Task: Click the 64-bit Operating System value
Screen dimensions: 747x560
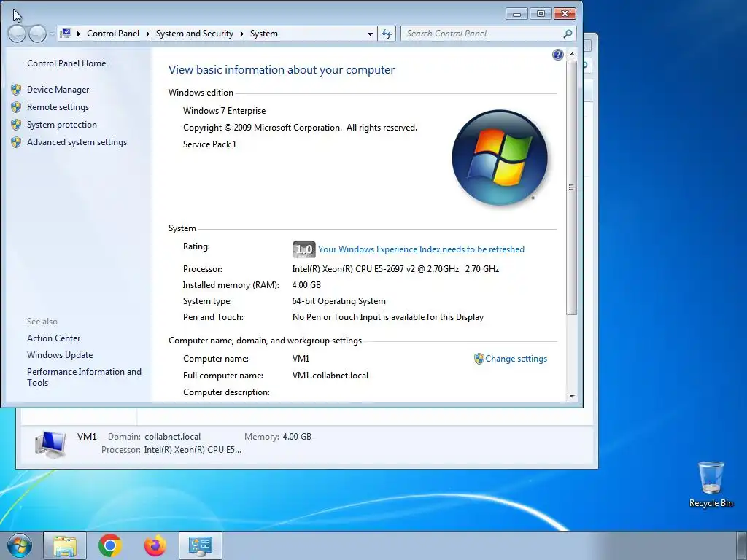Action: click(x=338, y=301)
